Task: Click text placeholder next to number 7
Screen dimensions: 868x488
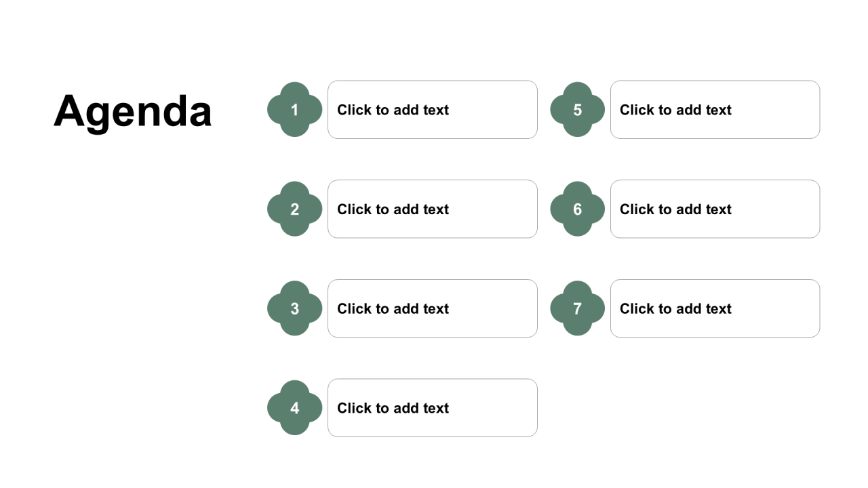Action: tap(715, 308)
